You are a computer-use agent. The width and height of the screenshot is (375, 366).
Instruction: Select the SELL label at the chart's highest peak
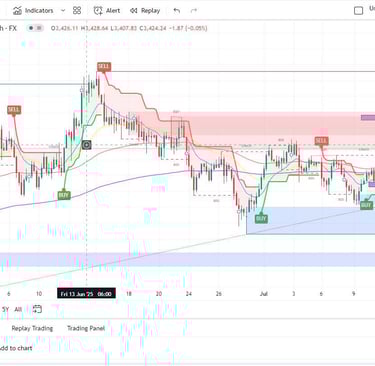[x=104, y=67]
